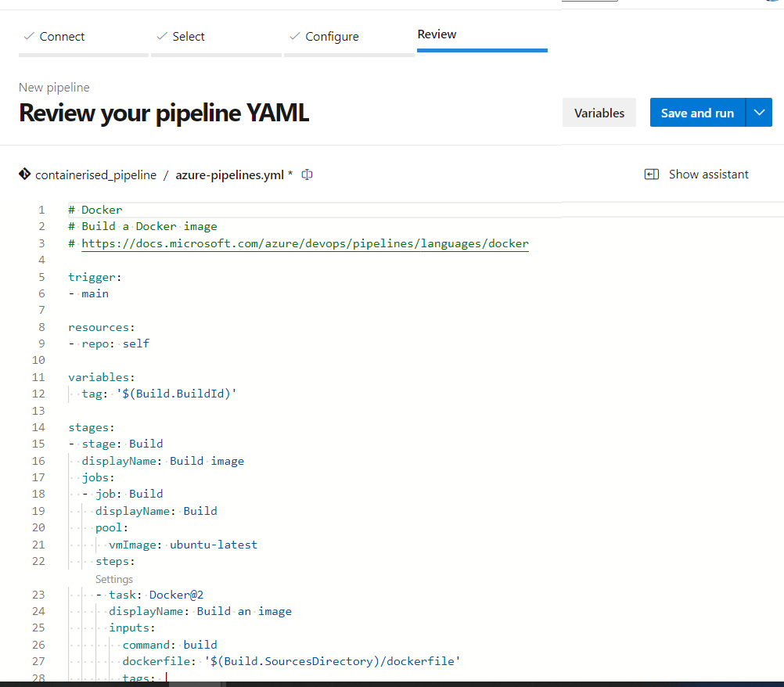
Task: Open containerised_pipeline repository breadcrumb
Action: point(95,175)
